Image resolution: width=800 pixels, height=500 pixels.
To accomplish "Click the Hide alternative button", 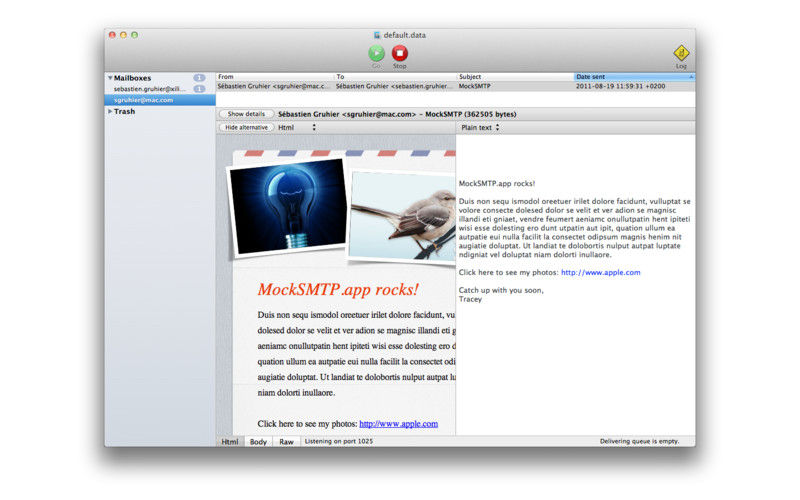I will (246, 128).
